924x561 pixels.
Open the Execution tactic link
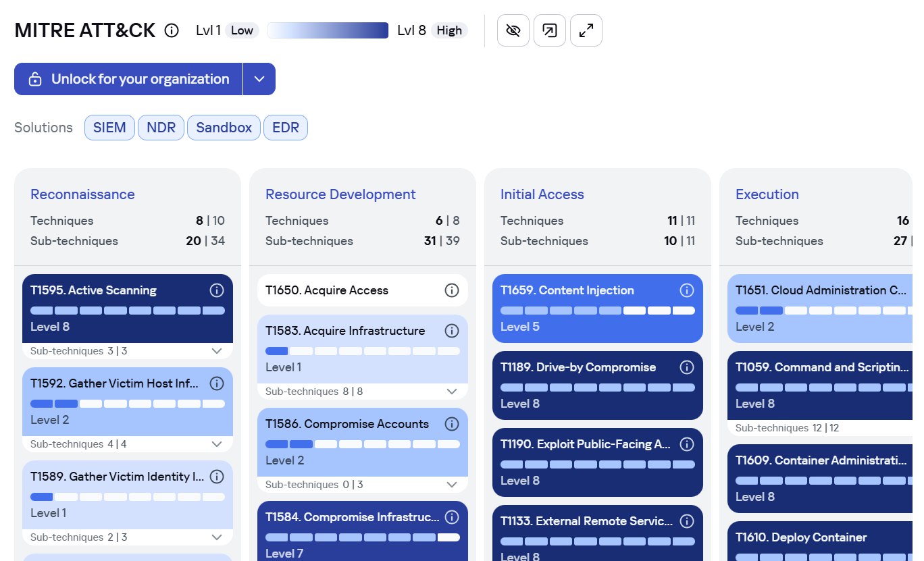[767, 194]
